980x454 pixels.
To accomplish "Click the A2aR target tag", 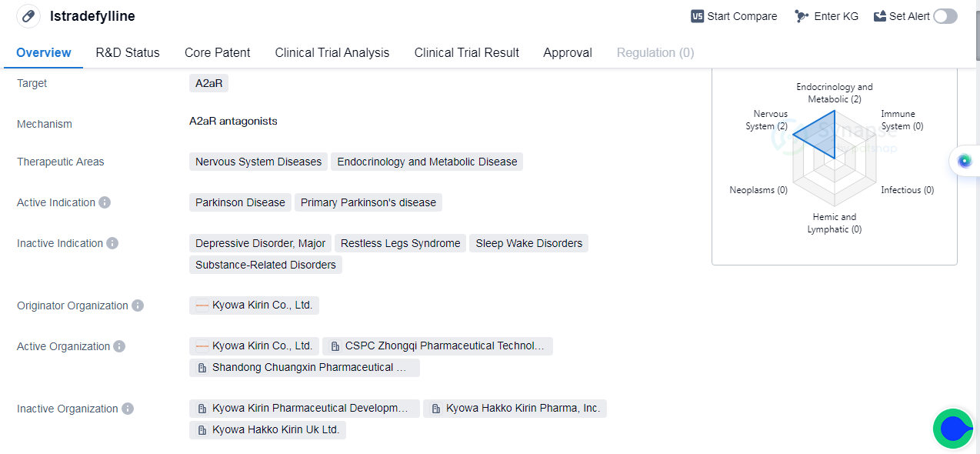I will (208, 83).
